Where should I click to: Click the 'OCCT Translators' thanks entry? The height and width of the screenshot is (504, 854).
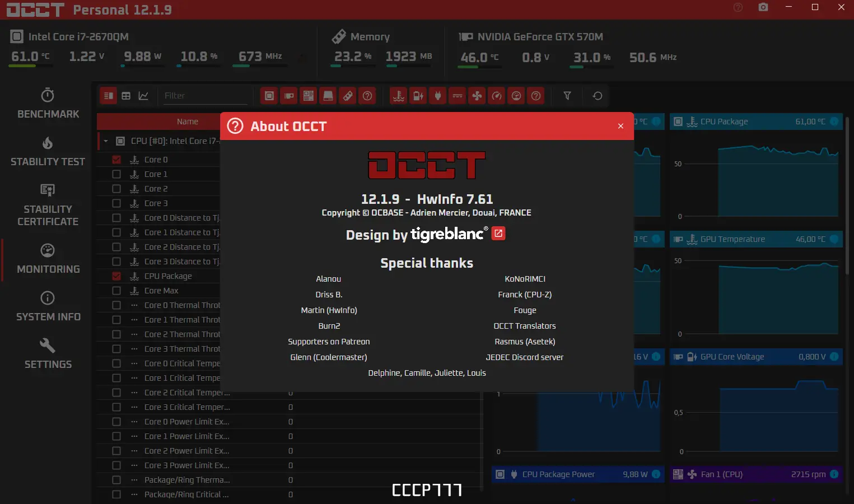tap(525, 326)
